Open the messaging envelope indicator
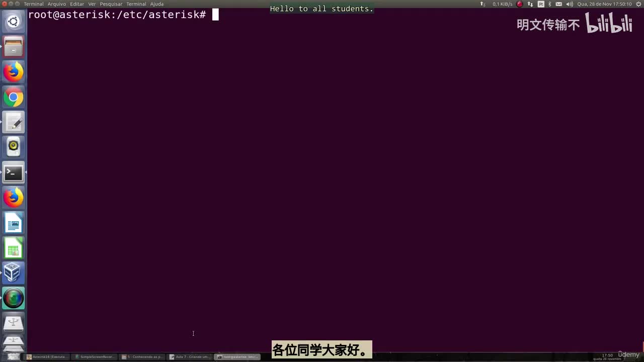644x362 pixels. (559, 4)
